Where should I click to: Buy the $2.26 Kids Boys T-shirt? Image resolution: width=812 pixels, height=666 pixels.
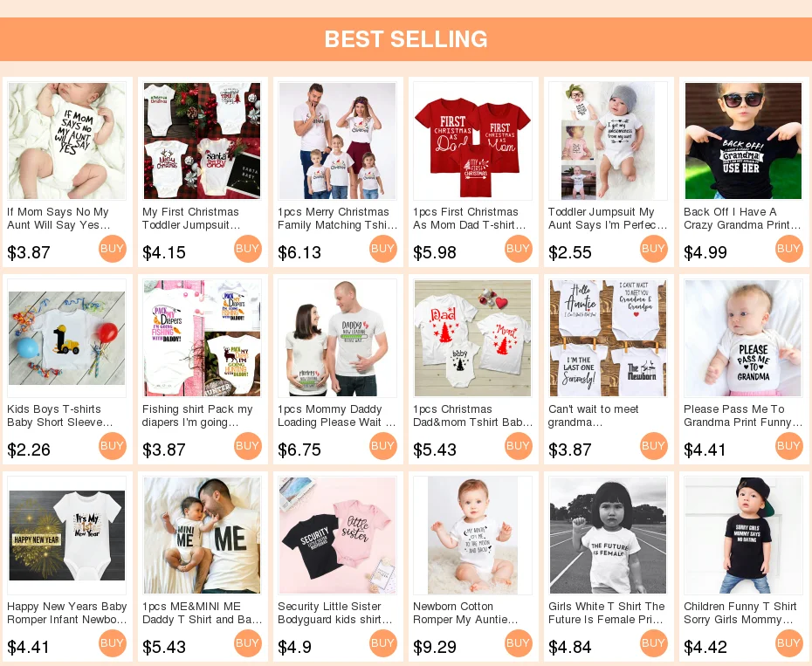pyautogui.click(x=113, y=446)
